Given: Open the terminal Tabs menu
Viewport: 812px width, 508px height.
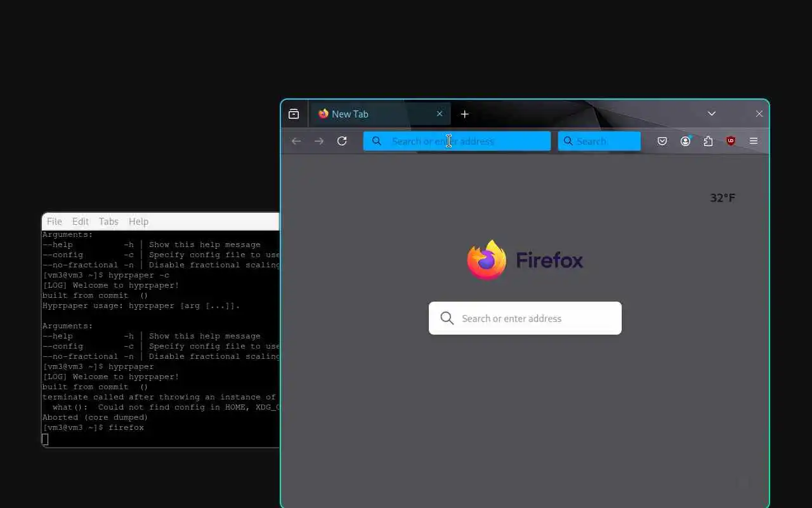Looking at the screenshot, I should pyautogui.click(x=108, y=221).
